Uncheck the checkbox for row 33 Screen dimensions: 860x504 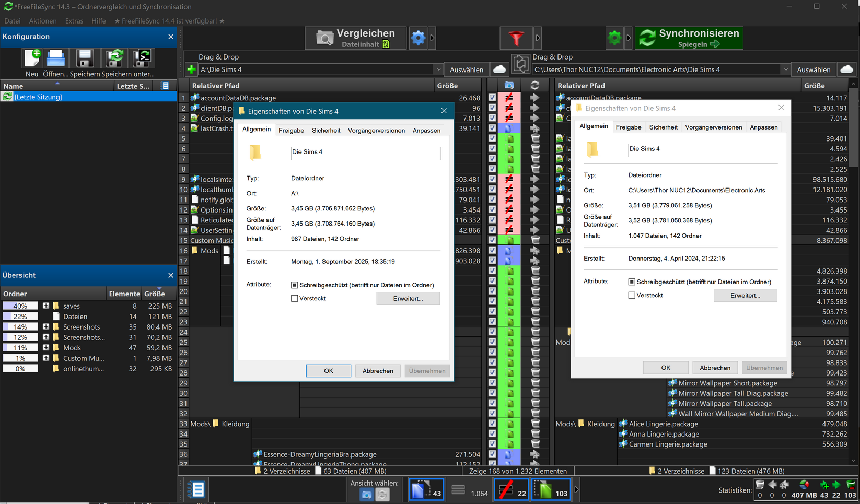point(492,424)
